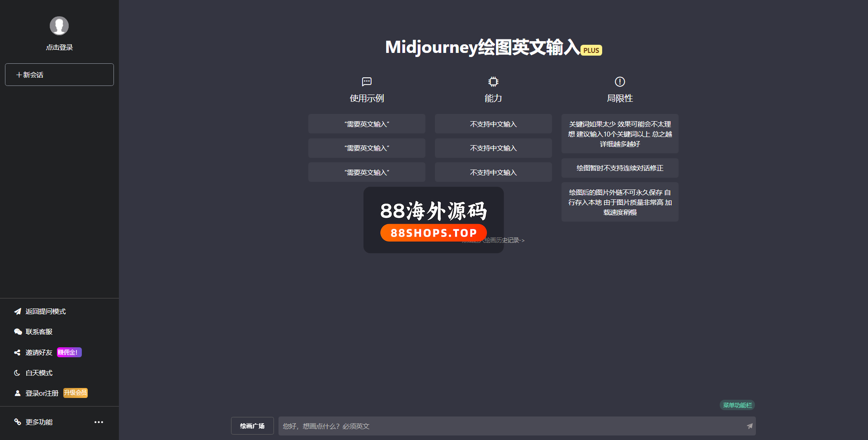Open the 绘画广场 gallery
The image size is (868, 440).
(x=252, y=426)
